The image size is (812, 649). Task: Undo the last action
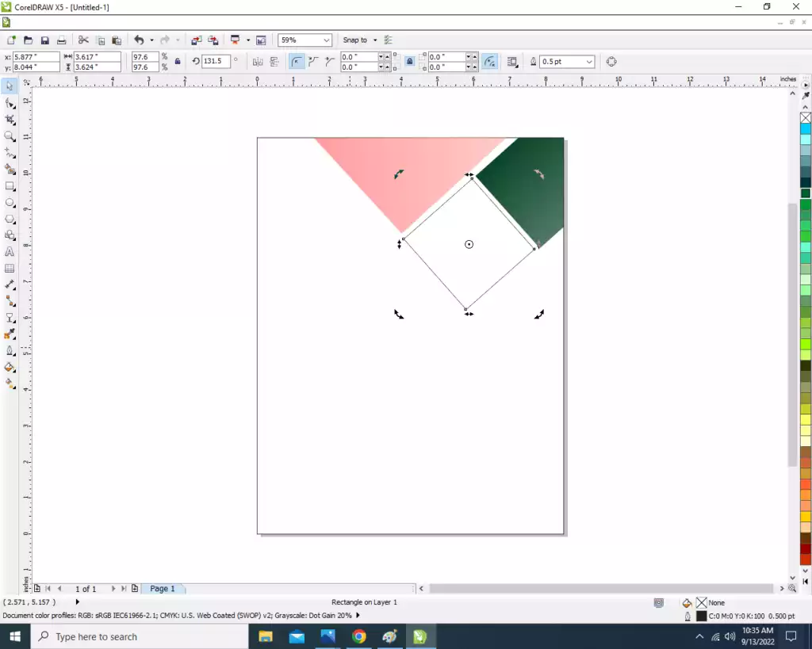[139, 40]
